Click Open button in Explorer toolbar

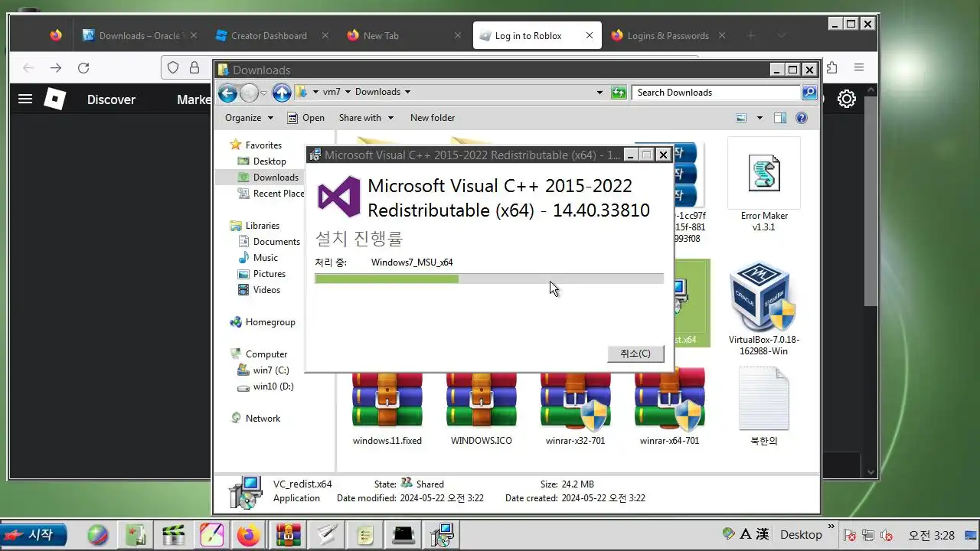coord(305,118)
